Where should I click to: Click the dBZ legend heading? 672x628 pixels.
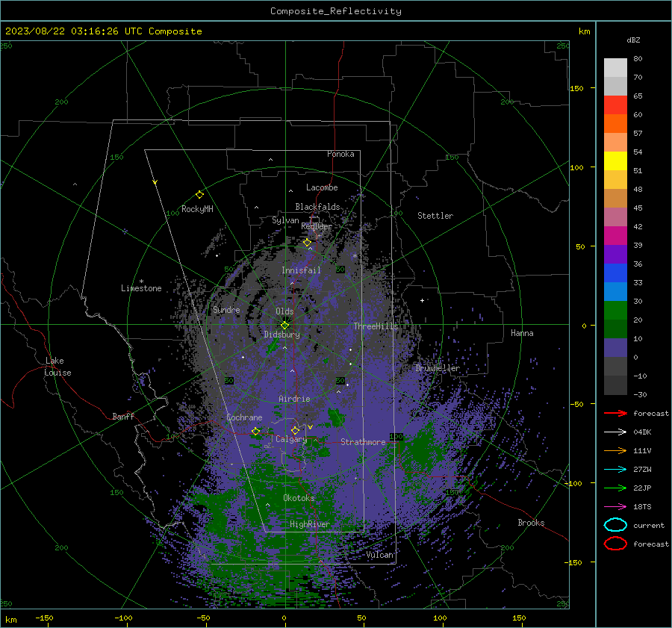click(x=633, y=40)
